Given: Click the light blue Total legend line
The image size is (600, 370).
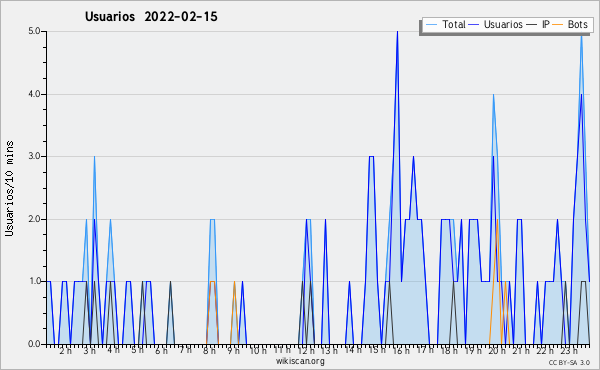Looking at the screenshot, I should click(431, 25).
